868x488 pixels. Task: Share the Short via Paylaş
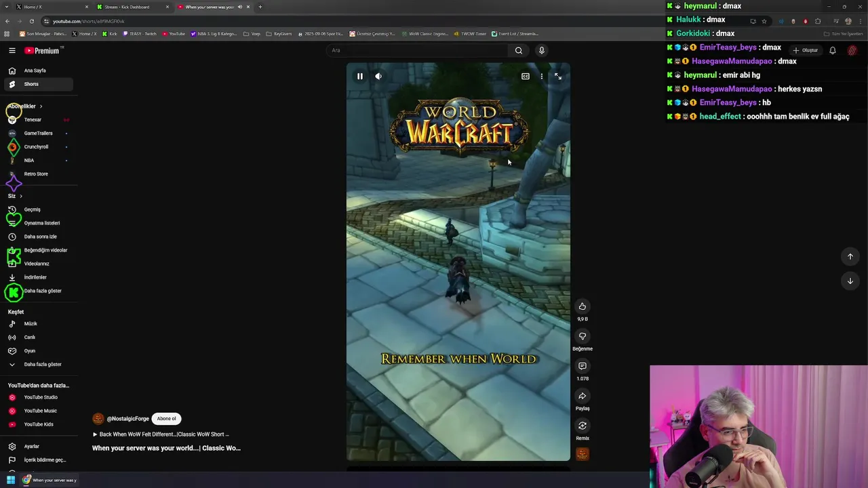pos(583,396)
